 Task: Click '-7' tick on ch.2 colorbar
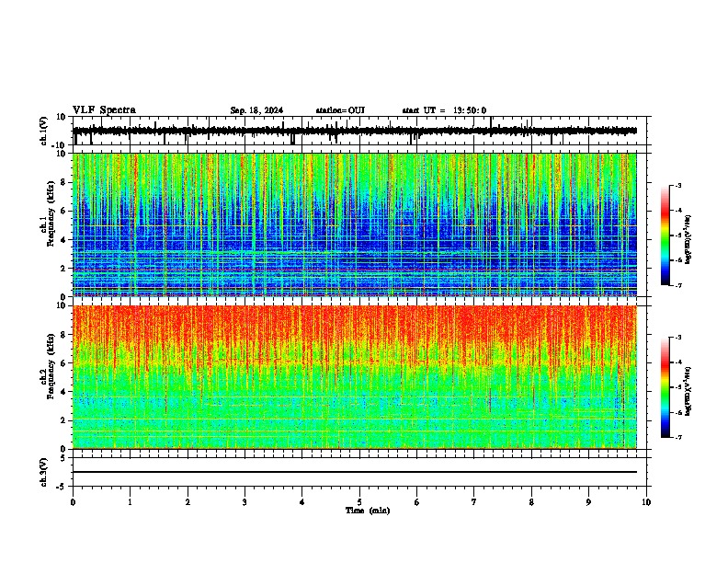coord(677,437)
